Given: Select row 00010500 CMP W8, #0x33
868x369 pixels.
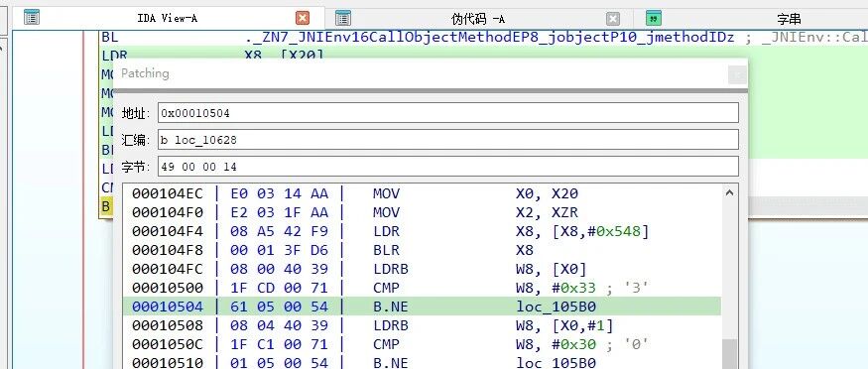Looking at the screenshot, I should [422, 288].
